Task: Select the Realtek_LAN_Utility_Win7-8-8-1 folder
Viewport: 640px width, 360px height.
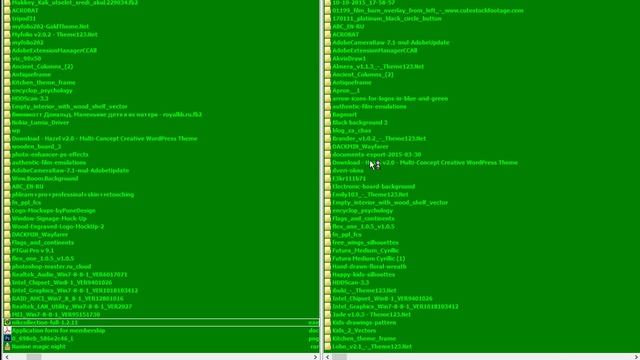Action: click(72, 307)
